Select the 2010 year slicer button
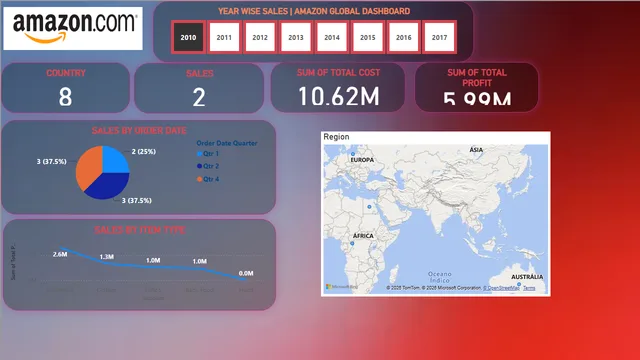The height and width of the screenshot is (360, 640). (x=188, y=37)
